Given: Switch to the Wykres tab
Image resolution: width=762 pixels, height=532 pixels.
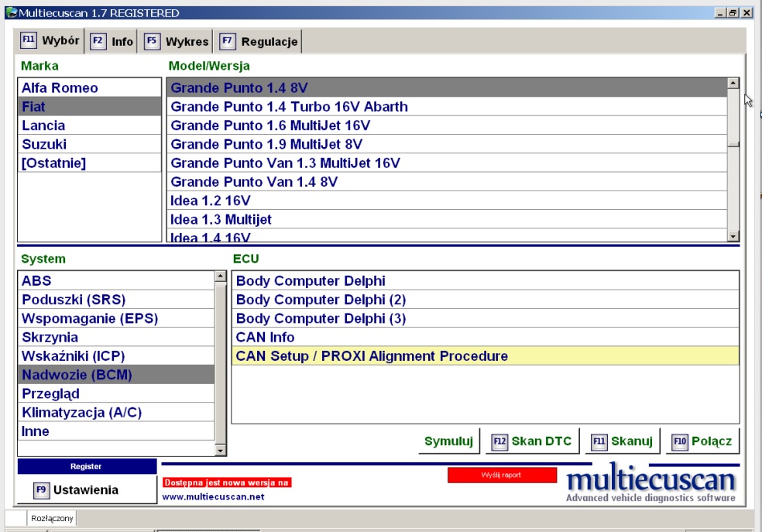Looking at the screenshot, I should [177, 42].
